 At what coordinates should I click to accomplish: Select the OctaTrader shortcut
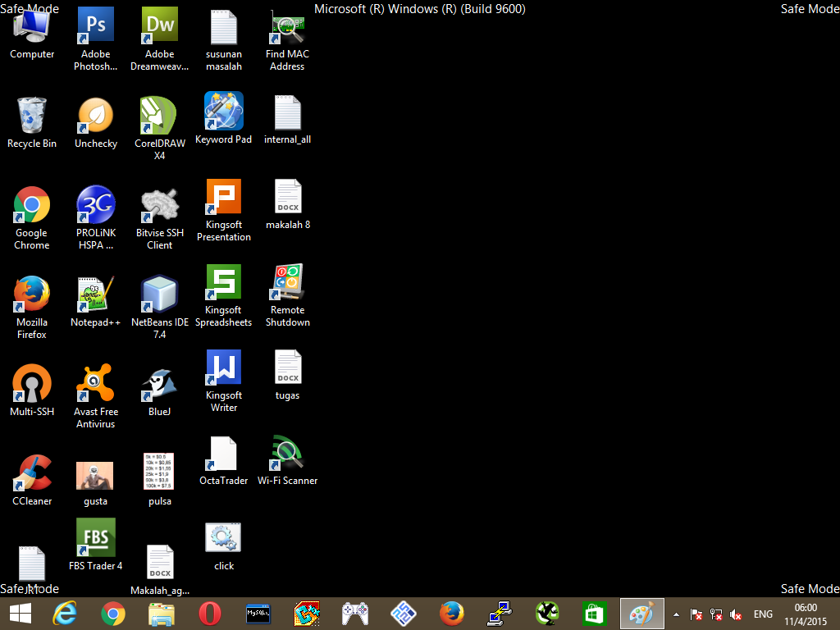point(224,461)
